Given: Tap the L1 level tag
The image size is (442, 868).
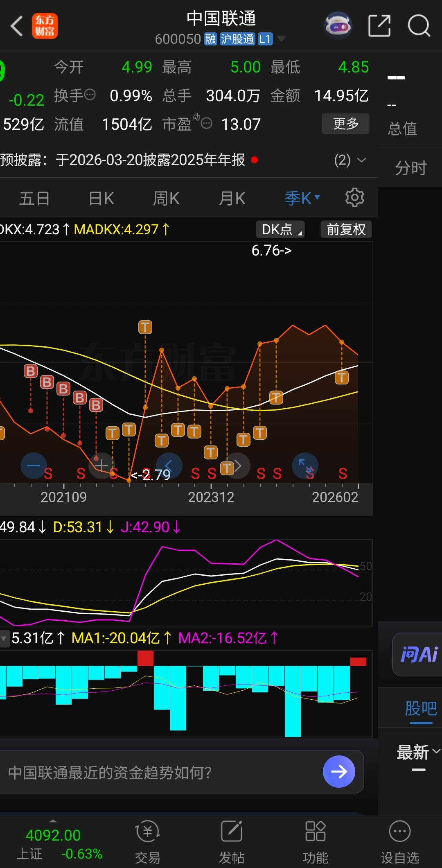Looking at the screenshot, I should pos(265,39).
